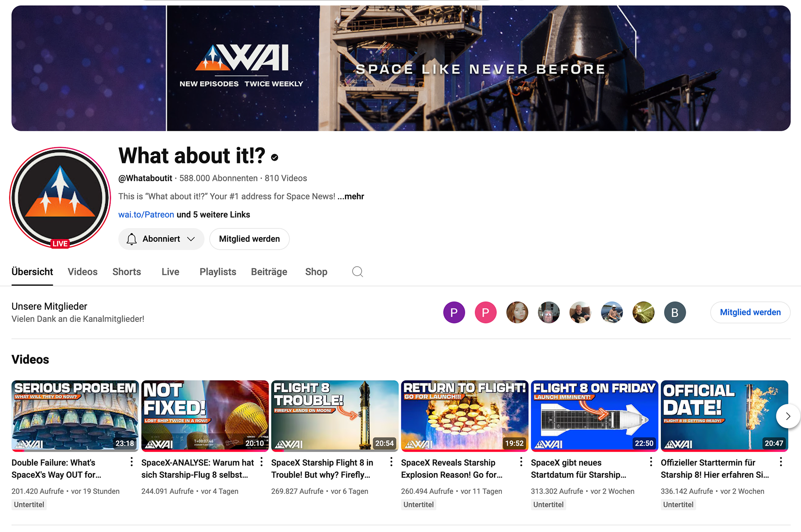Go to the Beiträge tab
Viewport: 801px width, 532px height.
coord(269,272)
